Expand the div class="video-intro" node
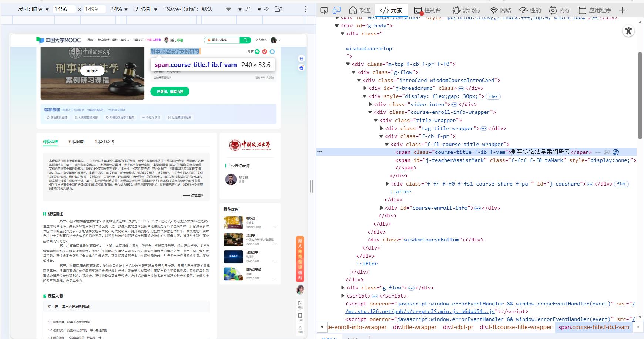The image size is (644, 339). [x=370, y=104]
